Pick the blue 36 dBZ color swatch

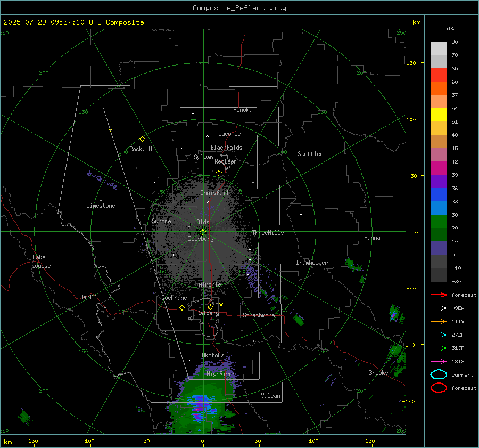click(x=439, y=194)
